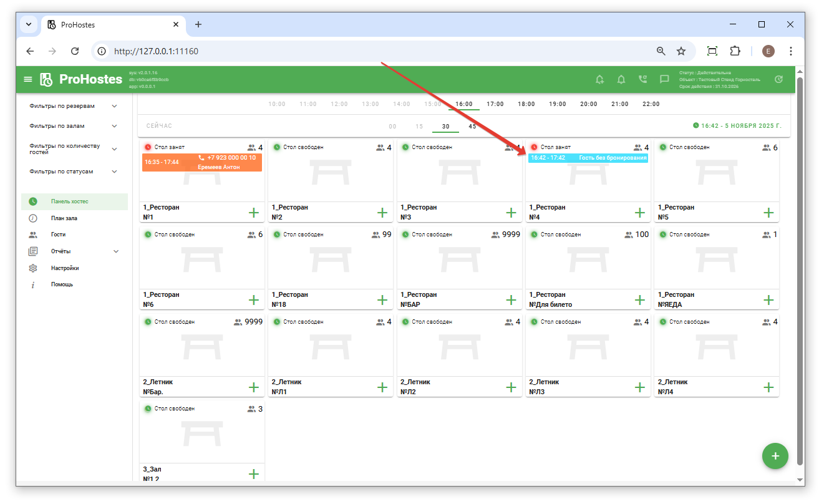Open the chat messages icon

coord(664,80)
